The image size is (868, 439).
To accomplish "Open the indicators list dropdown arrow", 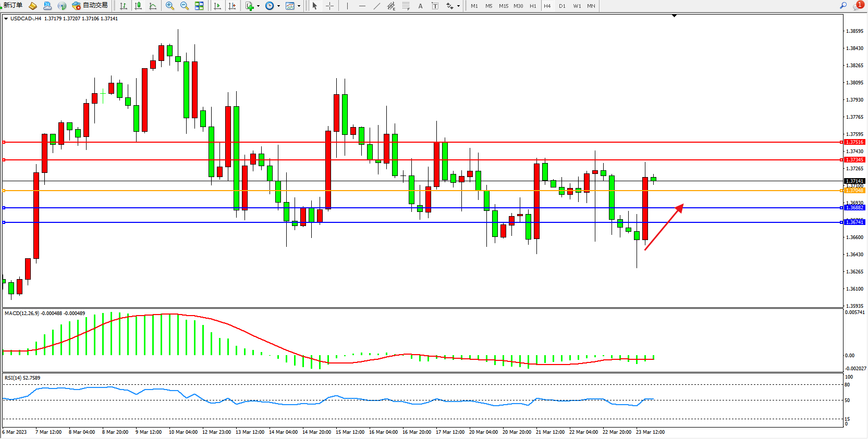I will 258,6.
